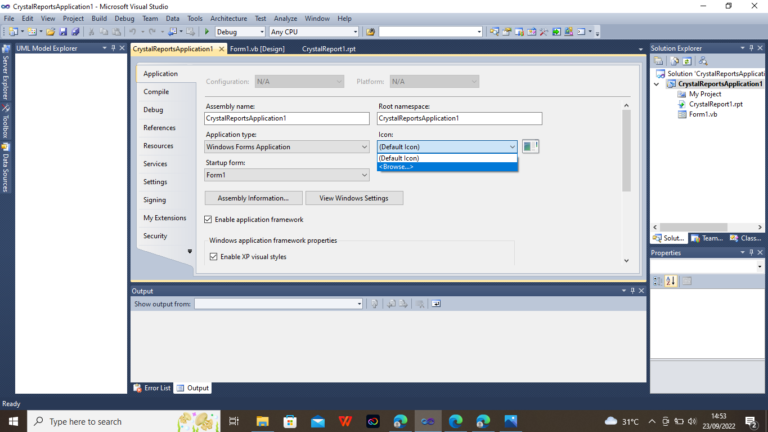Screen dimensions: 768x432
Task: Click the Extension Manager toolbar icon
Action: pyautogui.click(x=569, y=32)
